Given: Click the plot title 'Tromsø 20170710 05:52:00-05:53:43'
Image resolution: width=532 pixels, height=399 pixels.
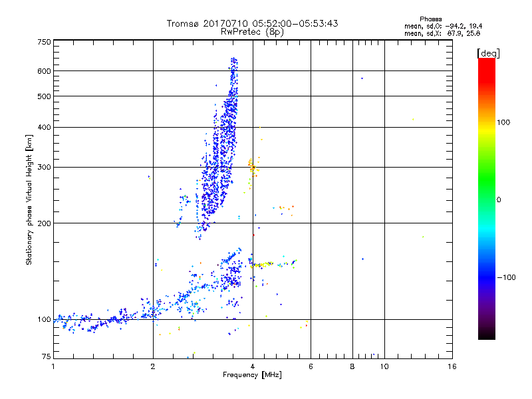Looking at the screenshot, I should (x=252, y=23).
